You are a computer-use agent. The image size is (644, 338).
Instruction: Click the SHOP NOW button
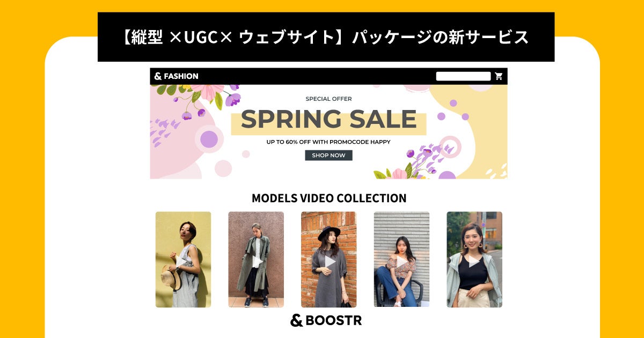(328, 156)
